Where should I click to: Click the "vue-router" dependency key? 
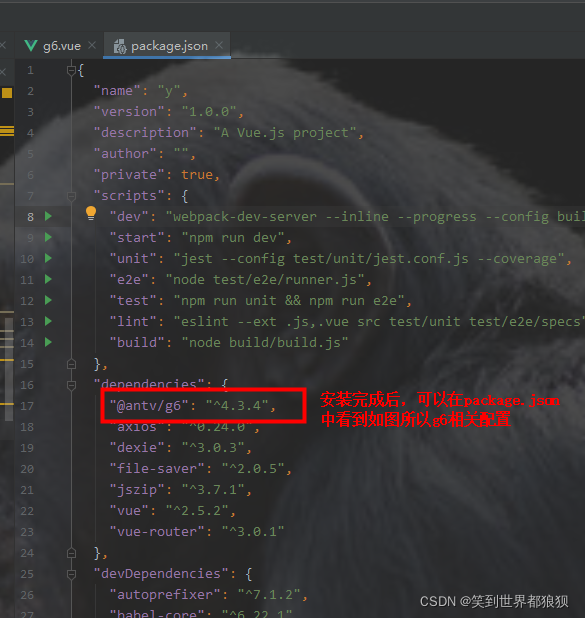pos(157,532)
